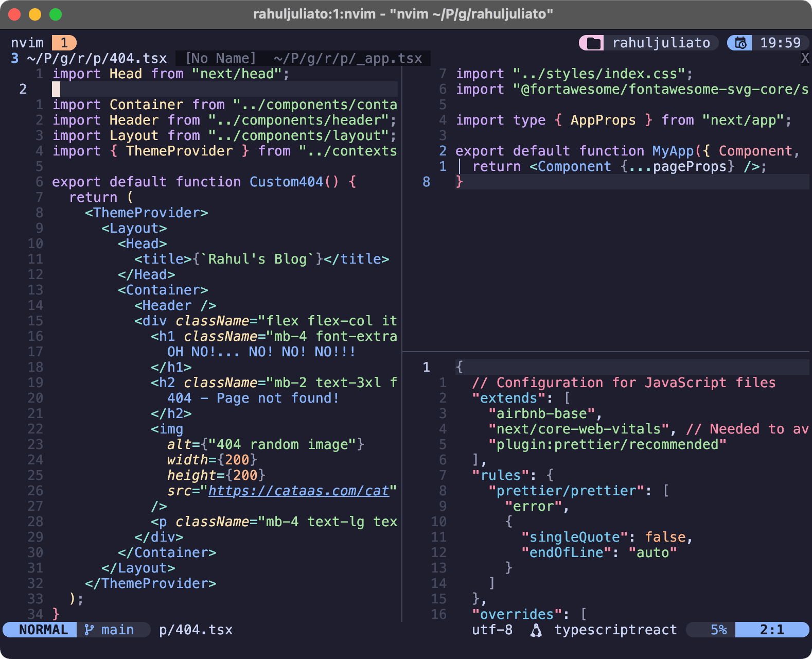The image size is (812, 659).
Task: Click the 5% scroll position indicator
Action: [719, 630]
